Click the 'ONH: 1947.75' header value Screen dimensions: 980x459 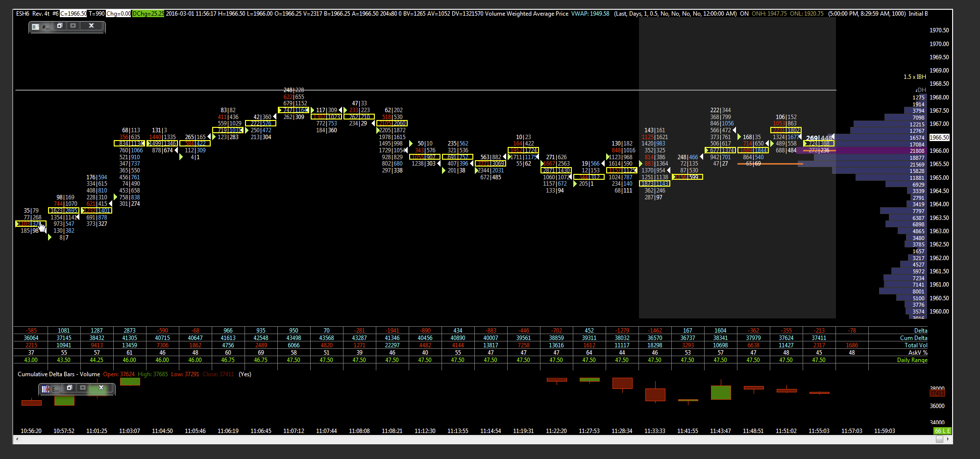click(x=769, y=14)
